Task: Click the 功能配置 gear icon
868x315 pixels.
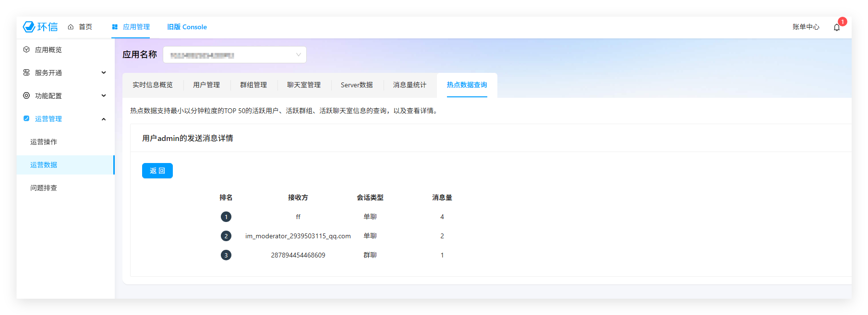Action: [26, 95]
